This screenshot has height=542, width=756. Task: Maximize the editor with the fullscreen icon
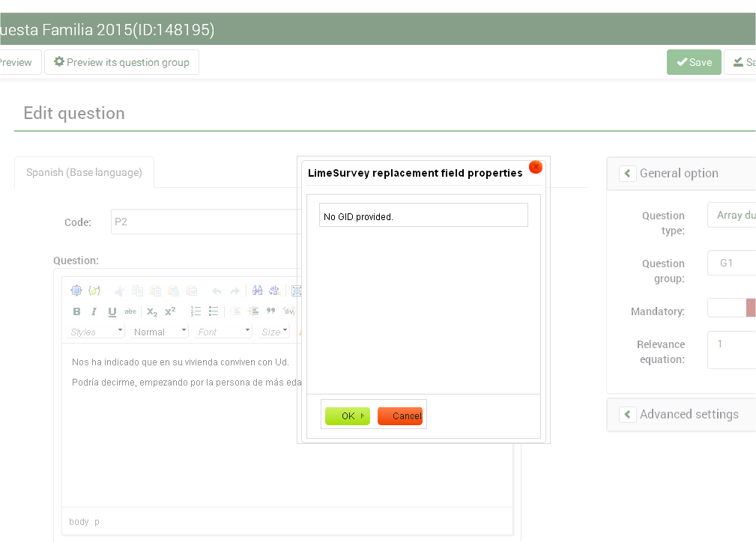click(x=76, y=291)
